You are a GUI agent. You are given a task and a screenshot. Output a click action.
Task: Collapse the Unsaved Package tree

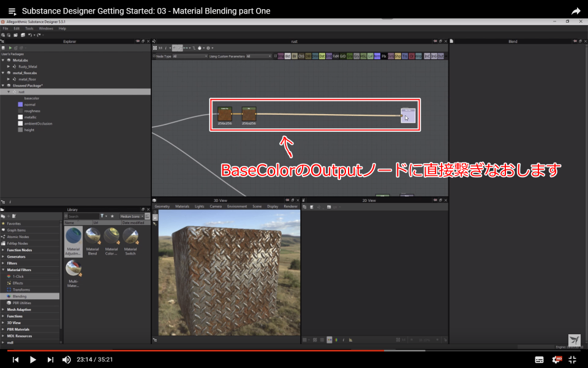[3, 86]
